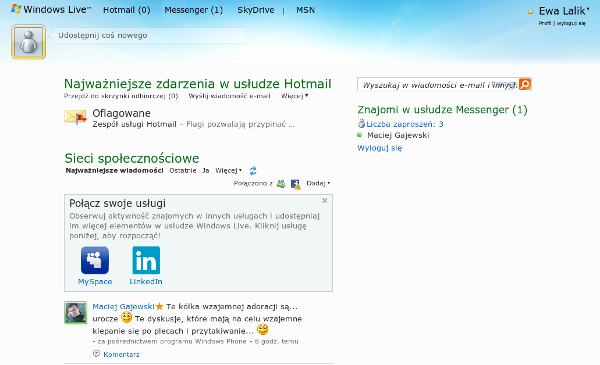
Task: Open the MySpace text link
Action: (95, 282)
